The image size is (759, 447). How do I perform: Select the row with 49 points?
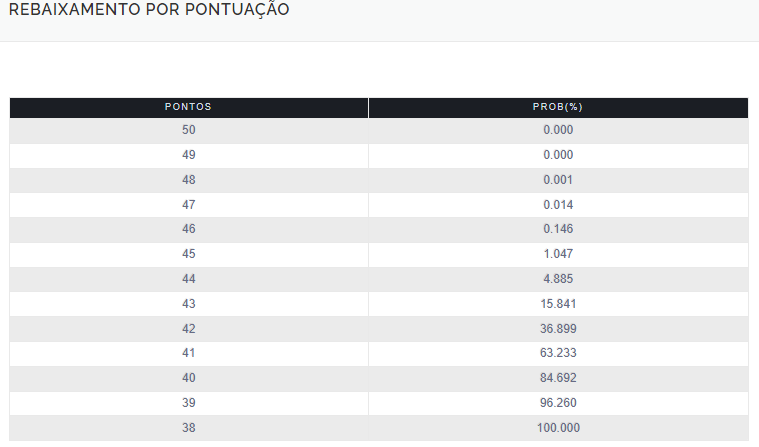[379, 155]
